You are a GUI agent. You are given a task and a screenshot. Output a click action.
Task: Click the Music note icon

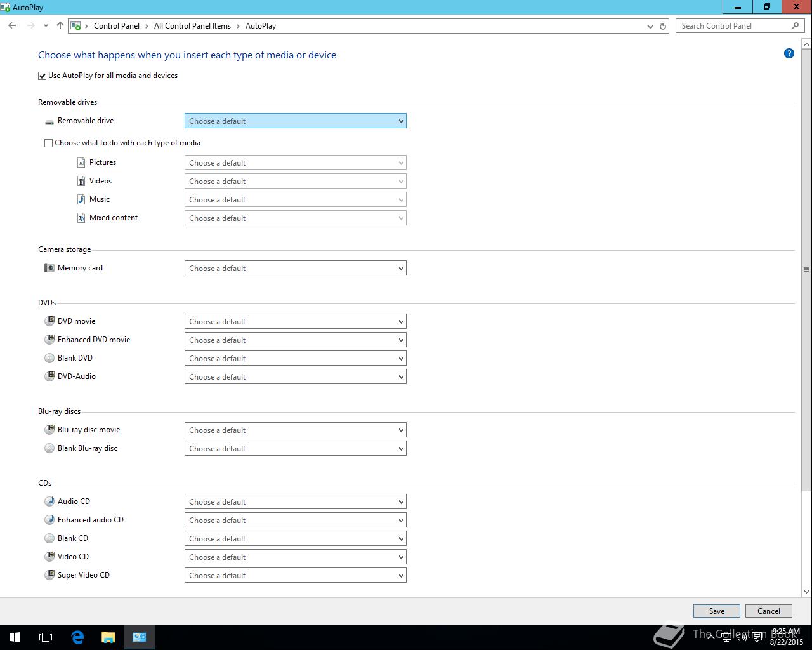click(x=81, y=199)
